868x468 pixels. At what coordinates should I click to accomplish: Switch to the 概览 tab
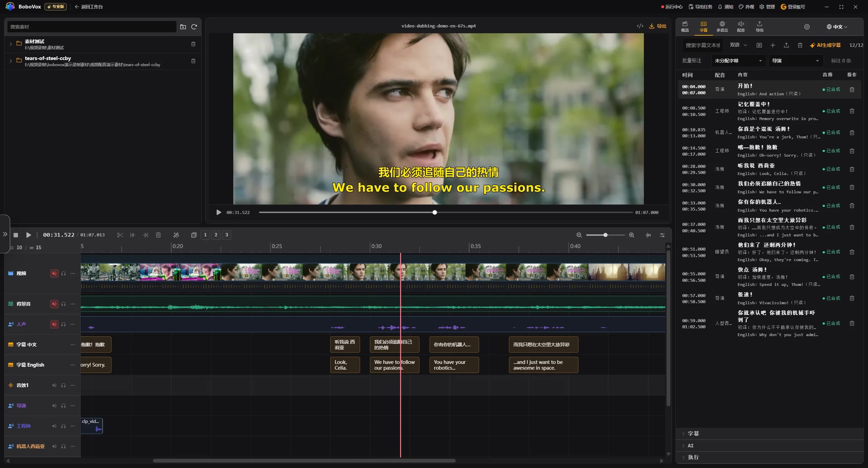(x=685, y=26)
